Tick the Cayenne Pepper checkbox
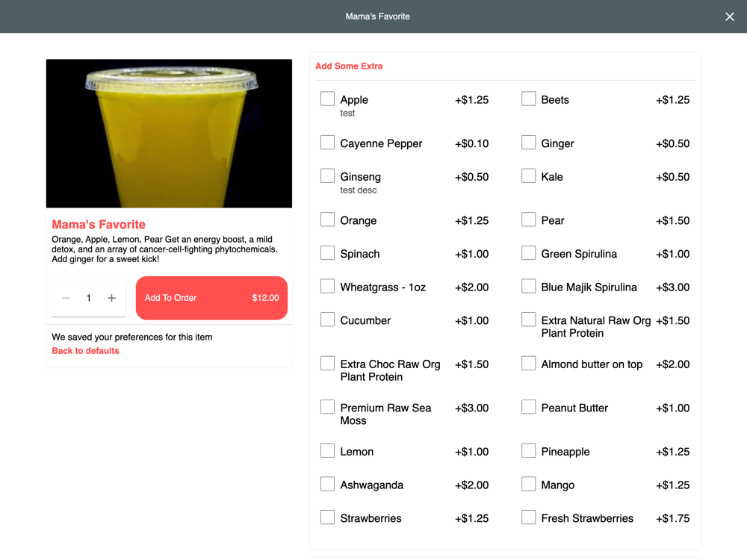Screen dimensions: 747x560 click(x=327, y=143)
